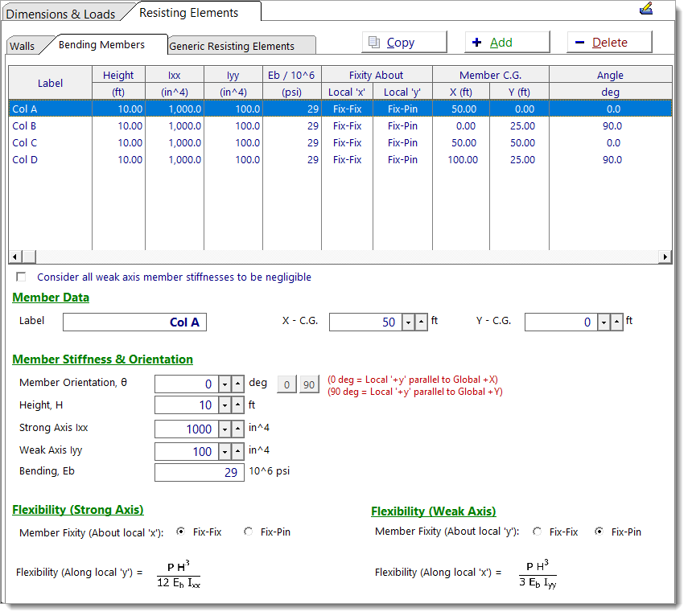Image resolution: width=688 pixels, height=616 pixels.
Task: Click the Member Data heading
Action: [x=51, y=298]
